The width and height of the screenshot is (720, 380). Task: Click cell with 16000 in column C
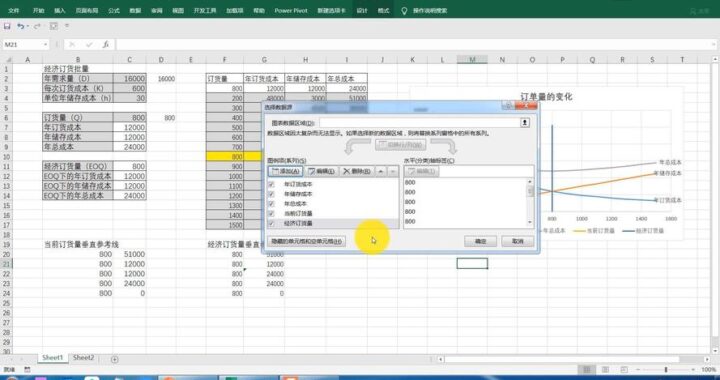[129, 78]
